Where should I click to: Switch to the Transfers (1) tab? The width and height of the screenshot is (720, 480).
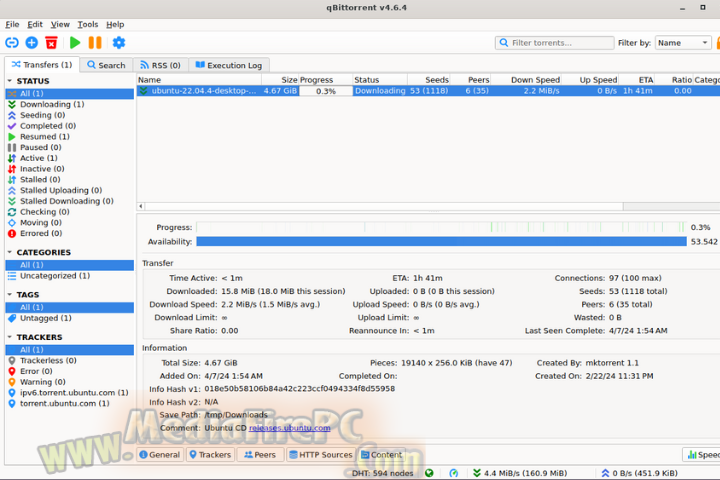point(42,65)
